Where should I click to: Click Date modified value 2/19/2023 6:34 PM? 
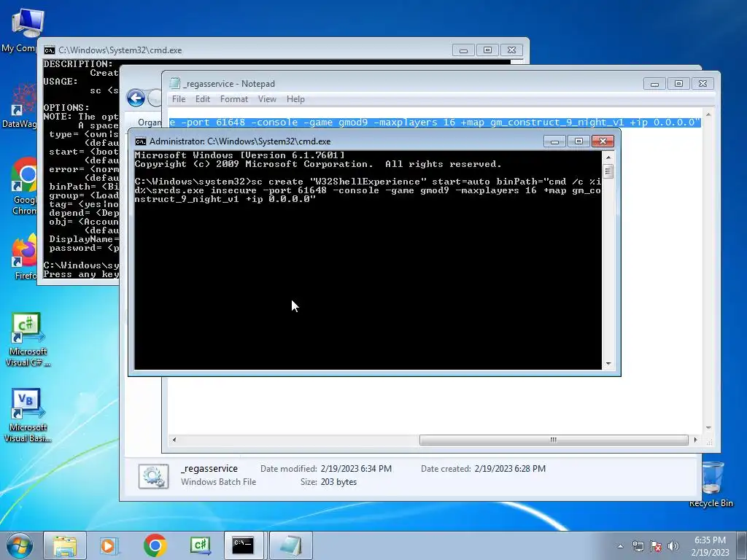(x=356, y=469)
